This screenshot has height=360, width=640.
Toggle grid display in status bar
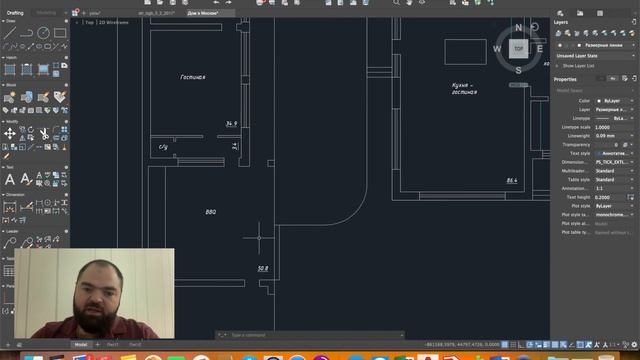pos(505,345)
